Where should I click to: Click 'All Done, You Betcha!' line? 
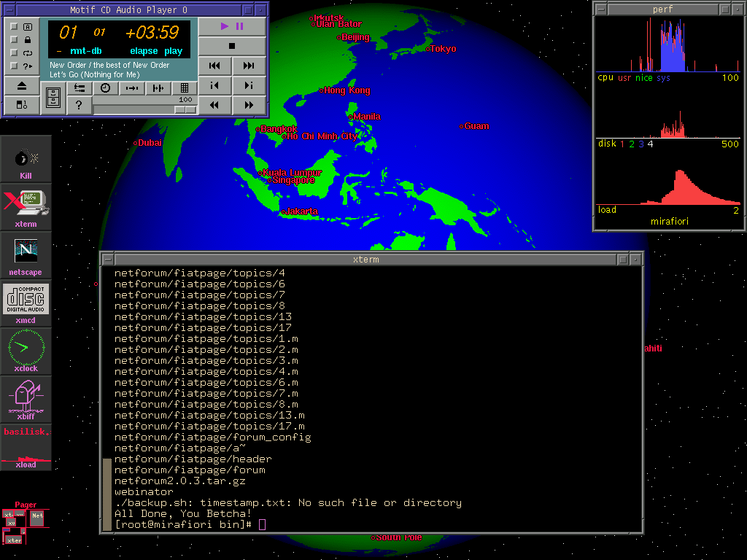[x=183, y=514]
